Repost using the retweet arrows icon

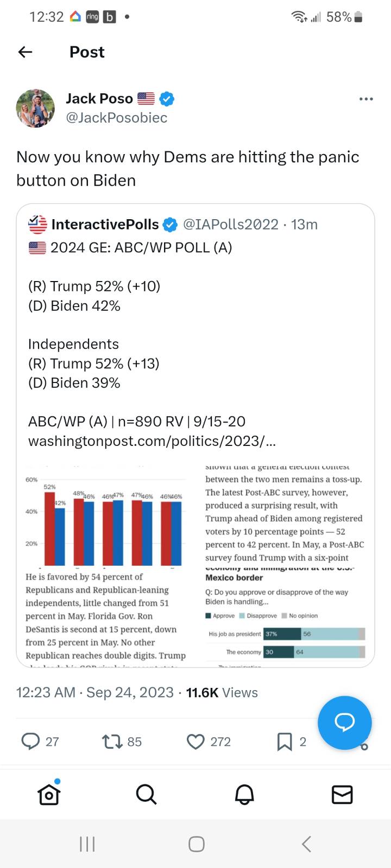pyautogui.click(x=112, y=742)
